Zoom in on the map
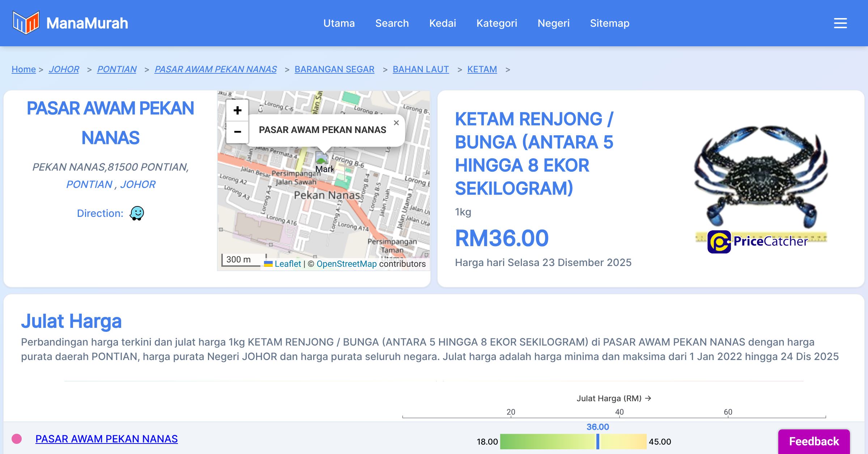The width and height of the screenshot is (868, 454). tap(237, 110)
